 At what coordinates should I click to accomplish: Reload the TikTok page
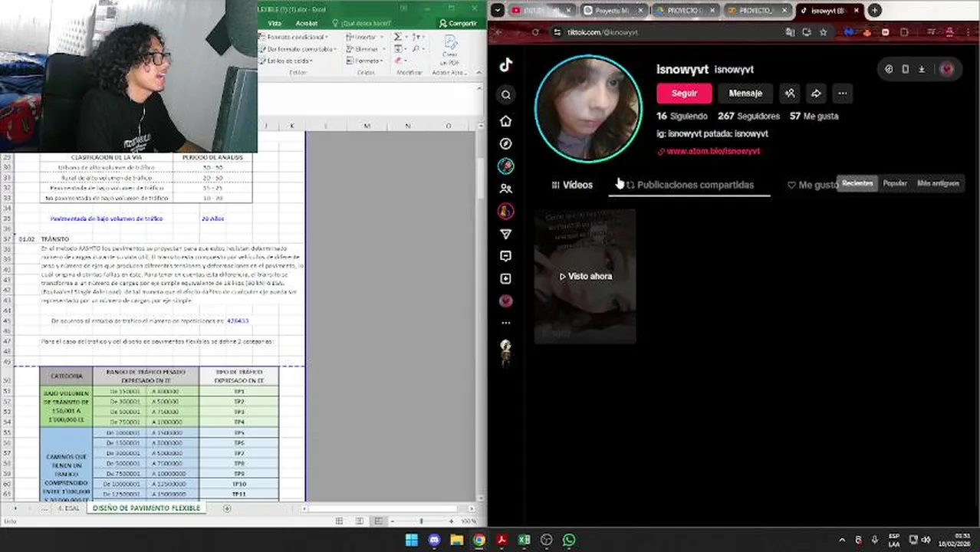pyautogui.click(x=535, y=32)
